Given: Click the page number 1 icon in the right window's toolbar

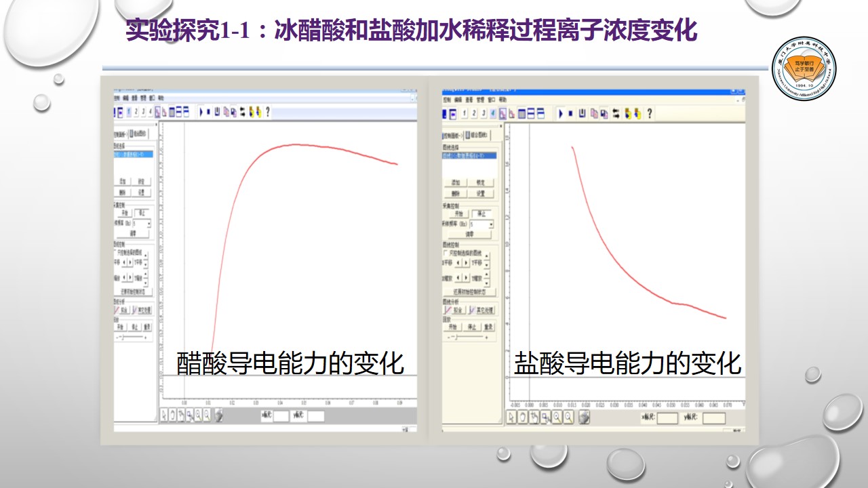Looking at the screenshot, I should click(x=464, y=113).
